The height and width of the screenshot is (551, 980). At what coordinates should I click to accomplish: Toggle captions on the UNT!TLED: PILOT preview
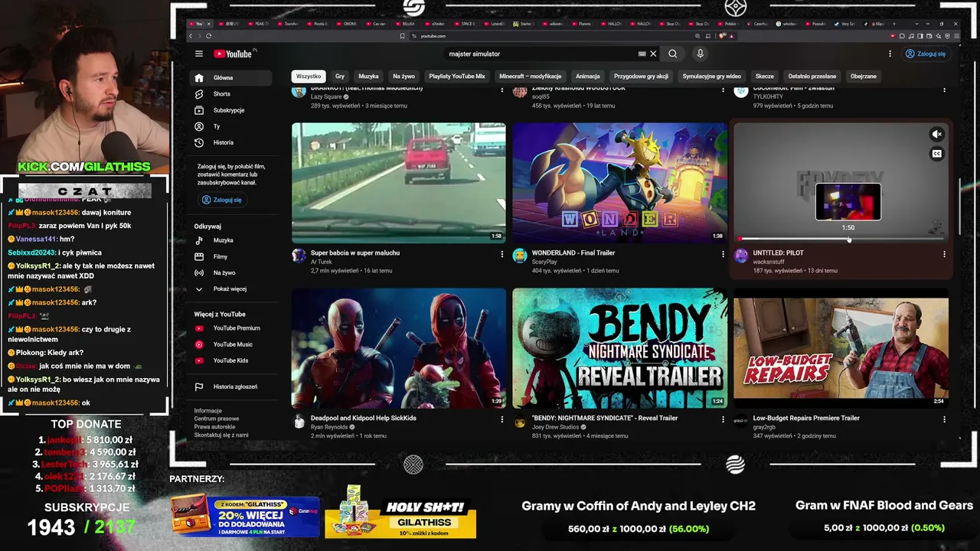point(936,154)
